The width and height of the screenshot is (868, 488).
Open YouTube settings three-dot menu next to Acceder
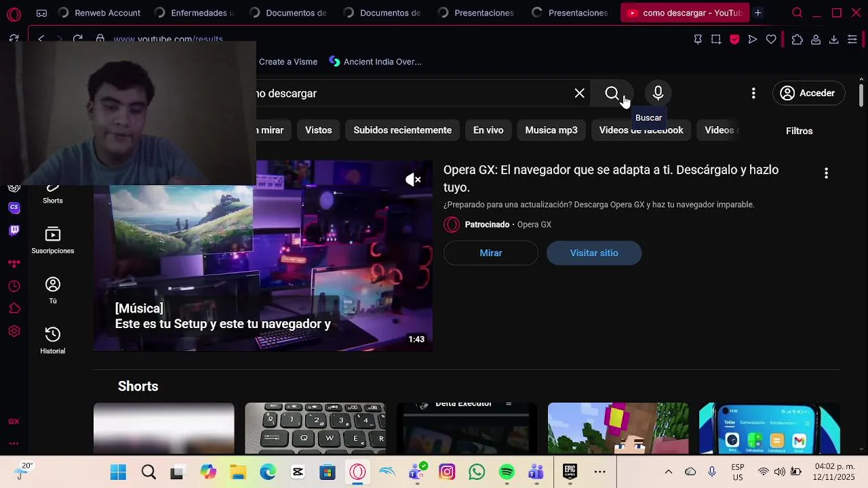pos(753,94)
